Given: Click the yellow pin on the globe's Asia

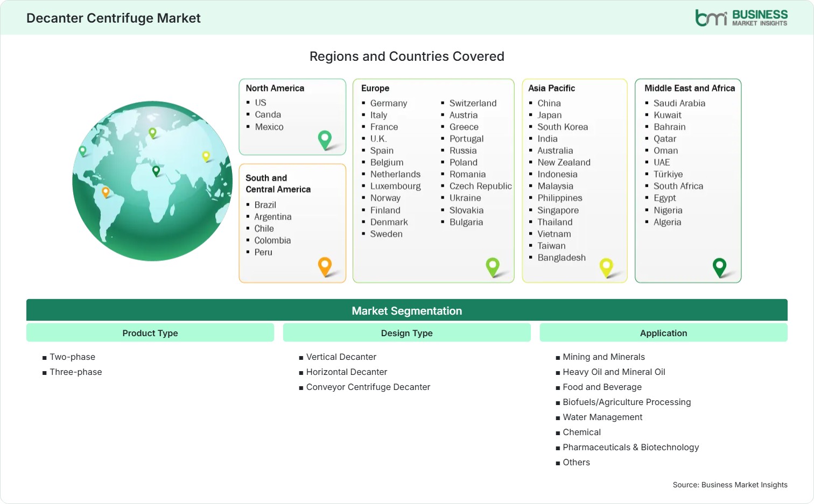Looking at the screenshot, I should click(206, 157).
